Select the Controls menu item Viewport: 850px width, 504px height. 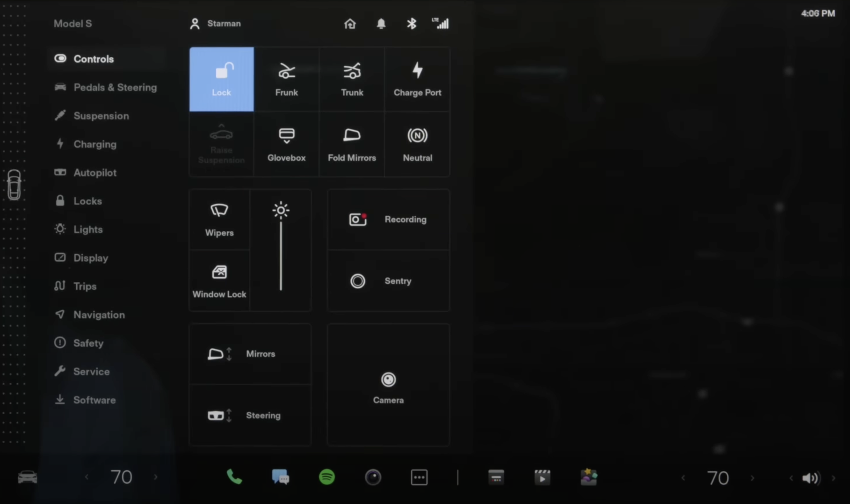tap(107, 59)
